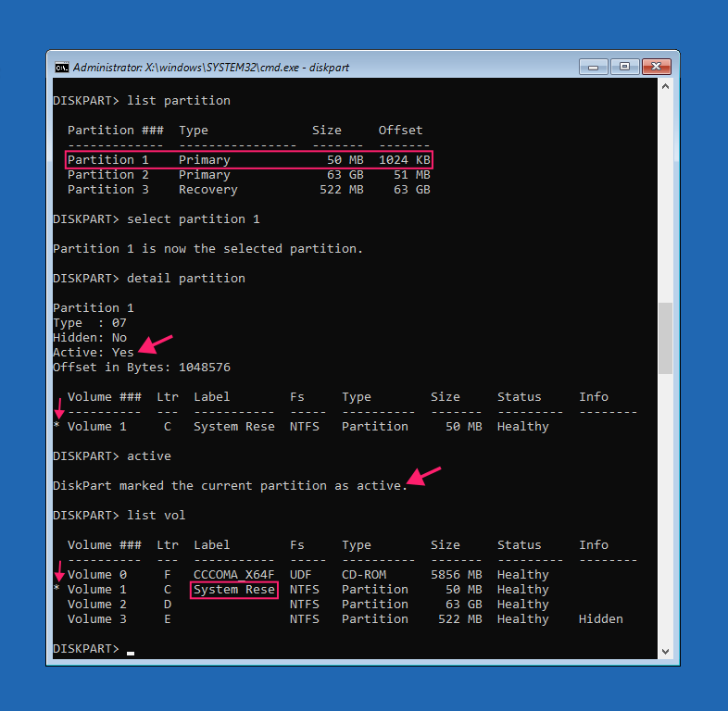Screen dimensions: 728x711
Task: Click the vertical scrollbar thumb
Action: pyautogui.click(x=665, y=338)
